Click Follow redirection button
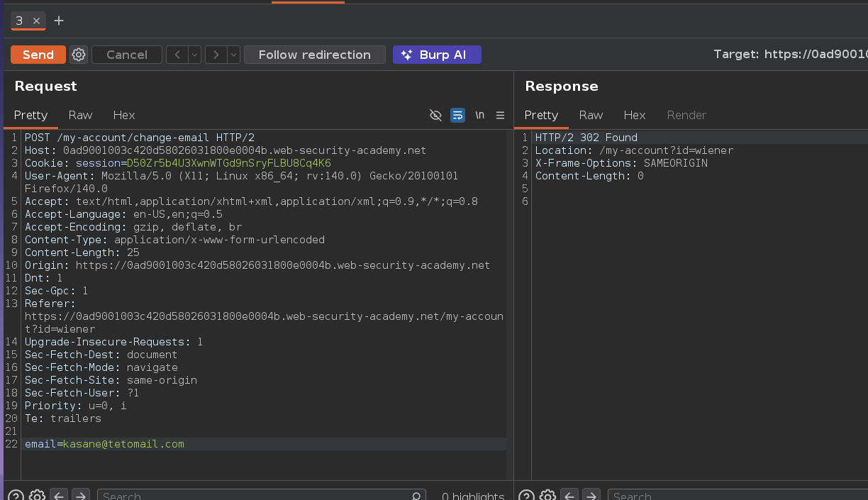This screenshot has width=868, height=500. [x=315, y=55]
